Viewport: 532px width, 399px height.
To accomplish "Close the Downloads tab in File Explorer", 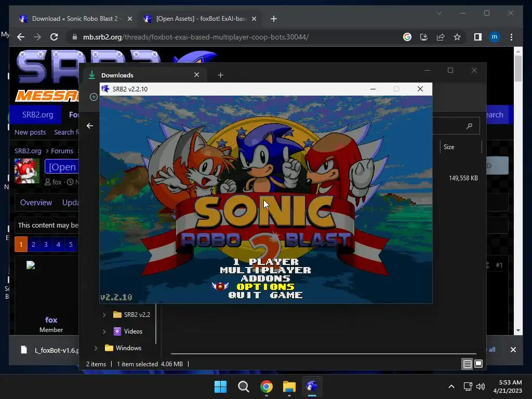I will click(x=196, y=75).
